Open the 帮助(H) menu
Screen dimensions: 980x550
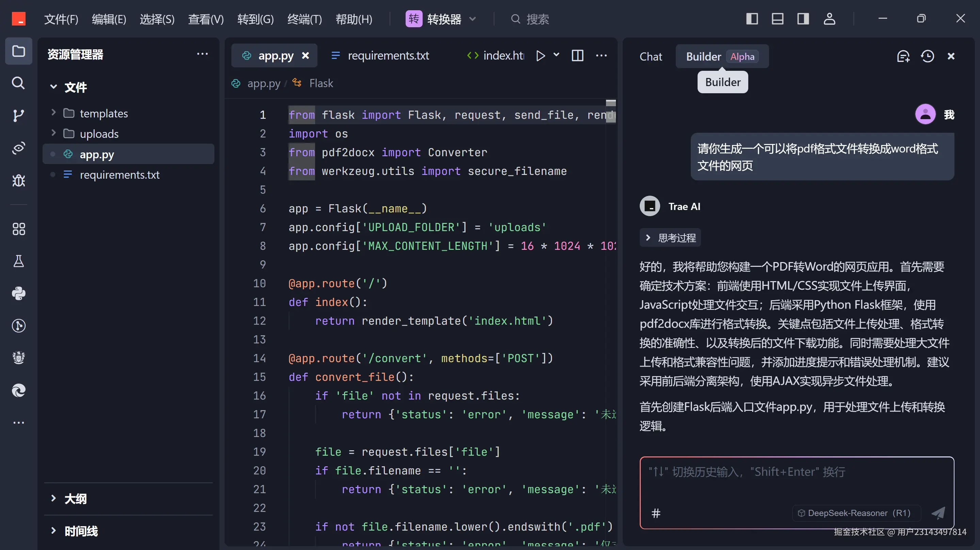(354, 19)
